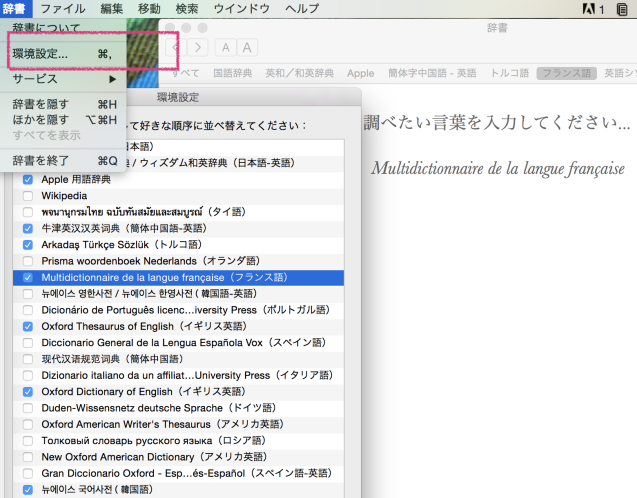
Task: Enable Gran Diccionario Oxford checkbox
Action: coord(28,473)
